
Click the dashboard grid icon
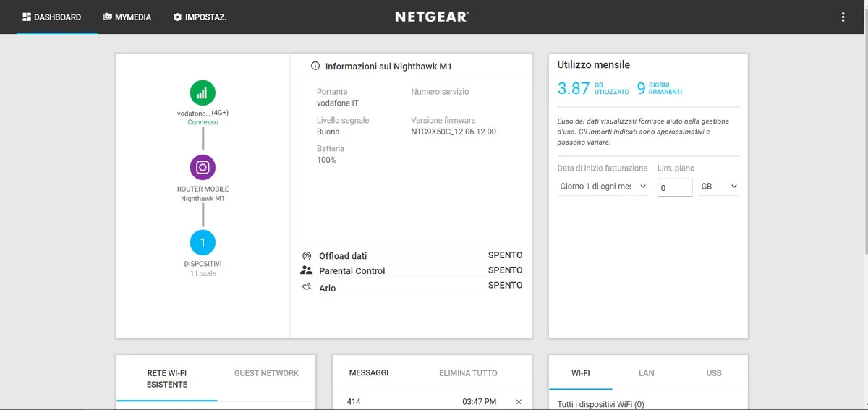click(27, 17)
